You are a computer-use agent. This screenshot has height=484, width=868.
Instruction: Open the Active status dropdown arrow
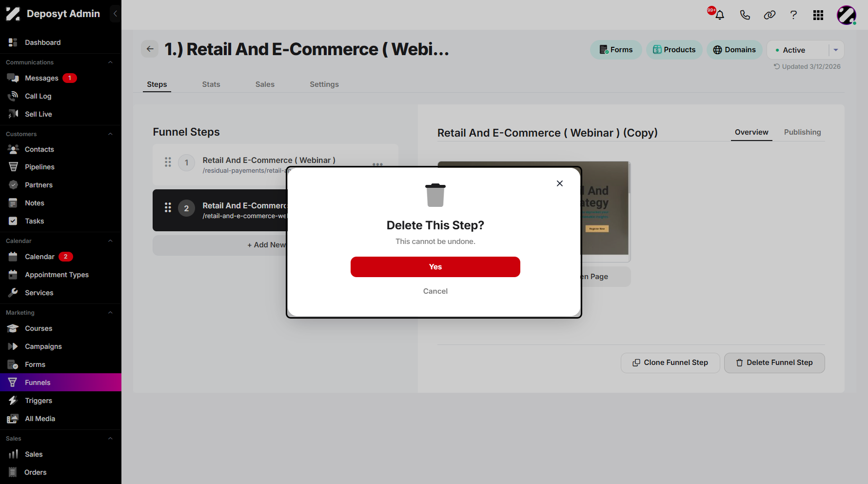(x=836, y=50)
